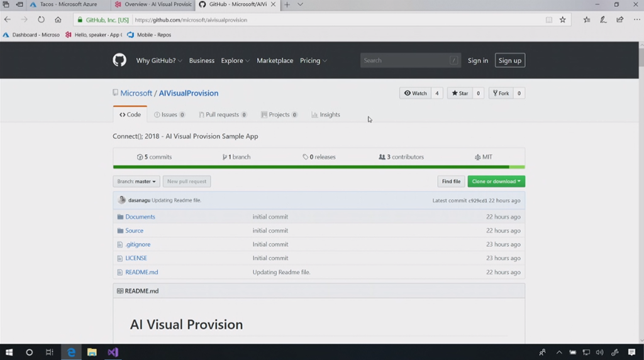This screenshot has width=644, height=360.
Task: Focus the GitHub search field
Action: point(406,60)
